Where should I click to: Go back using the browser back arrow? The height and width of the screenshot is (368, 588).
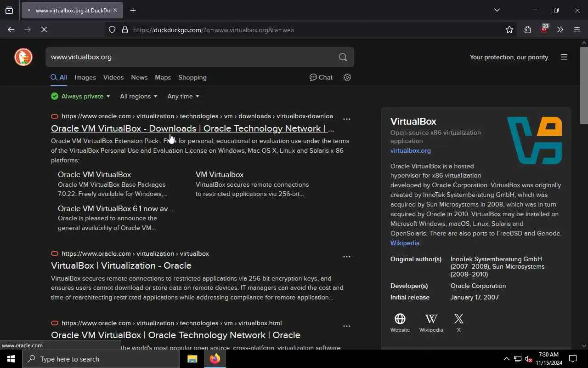click(11, 29)
